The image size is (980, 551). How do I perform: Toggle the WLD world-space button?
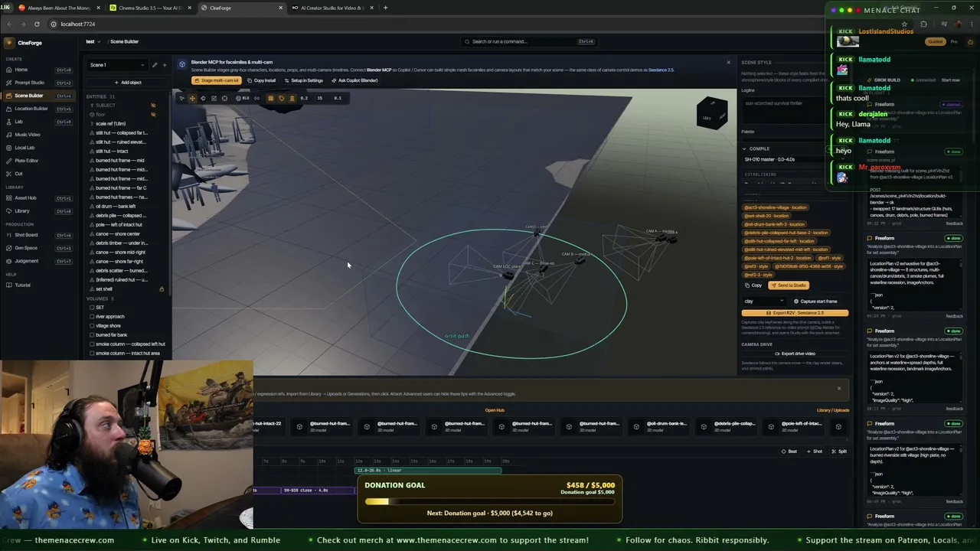click(244, 98)
